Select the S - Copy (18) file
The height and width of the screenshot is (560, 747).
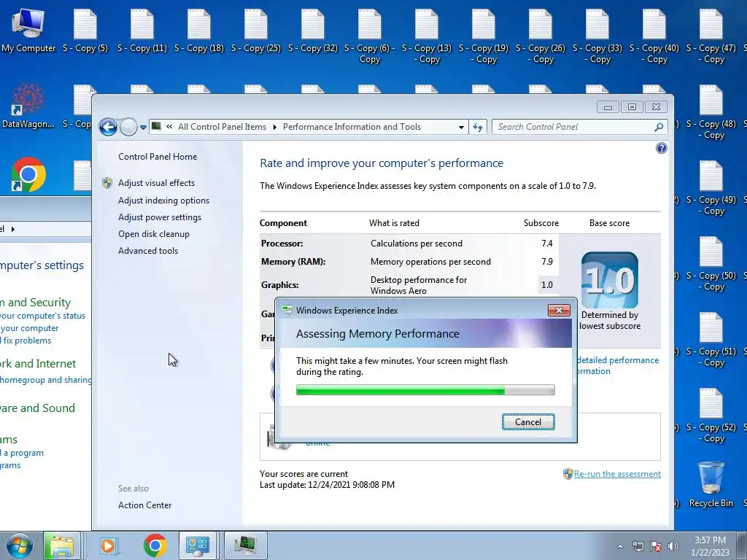[198, 29]
